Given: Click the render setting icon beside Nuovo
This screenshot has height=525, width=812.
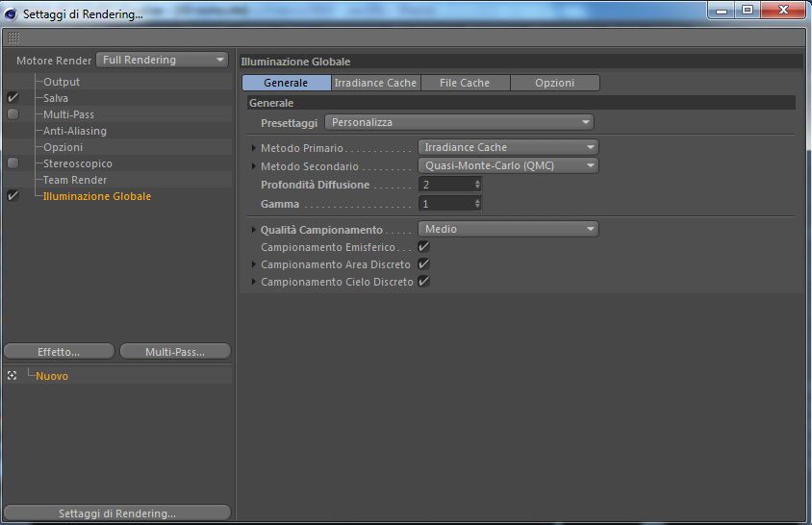Looking at the screenshot, I should coord(12,375).
